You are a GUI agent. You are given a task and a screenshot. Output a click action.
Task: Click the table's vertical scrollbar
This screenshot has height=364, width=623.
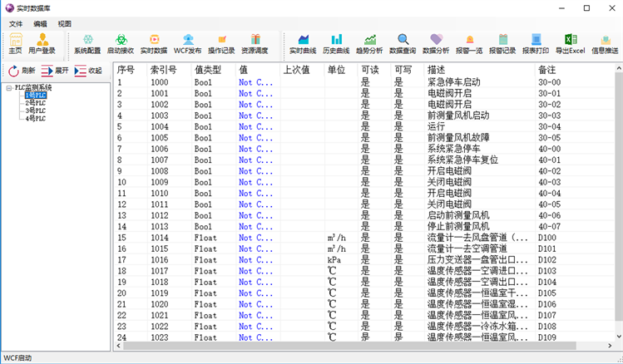coord(616,208)
